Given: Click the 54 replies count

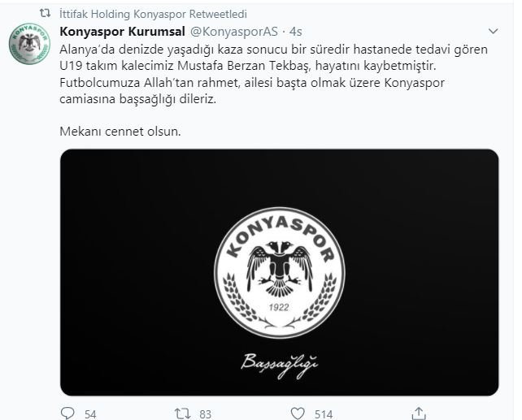Looking at the screenshot, I should [90, 414].
